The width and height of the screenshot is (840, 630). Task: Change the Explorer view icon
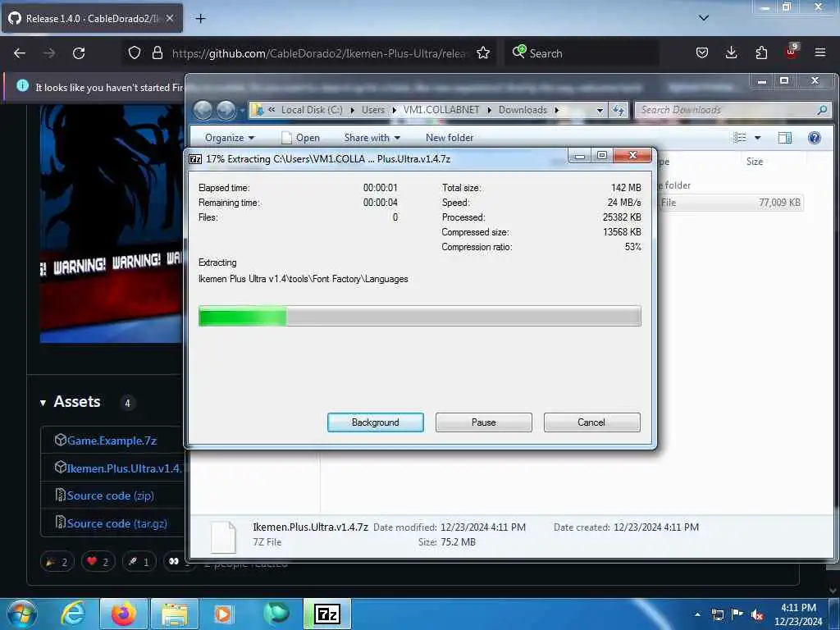(x=740, y=138)
